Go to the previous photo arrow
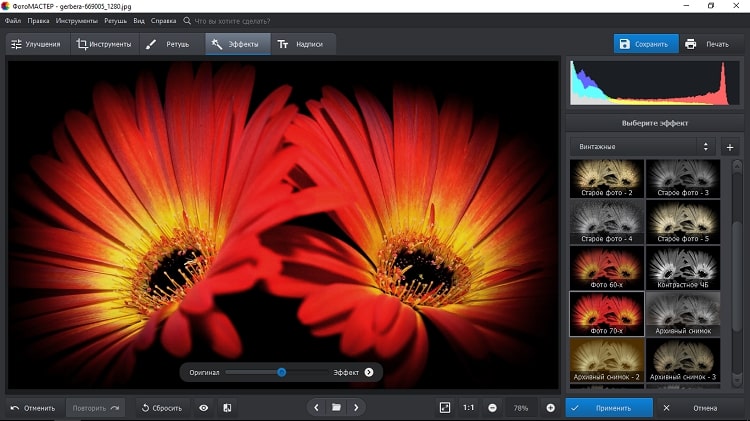This screenshot has height=421, width=750. coord(317,408)
